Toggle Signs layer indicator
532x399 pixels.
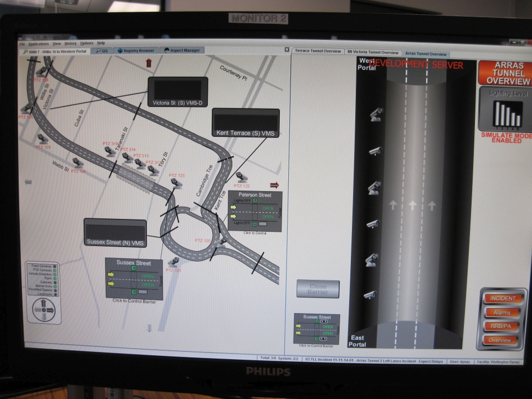point(55,278)
